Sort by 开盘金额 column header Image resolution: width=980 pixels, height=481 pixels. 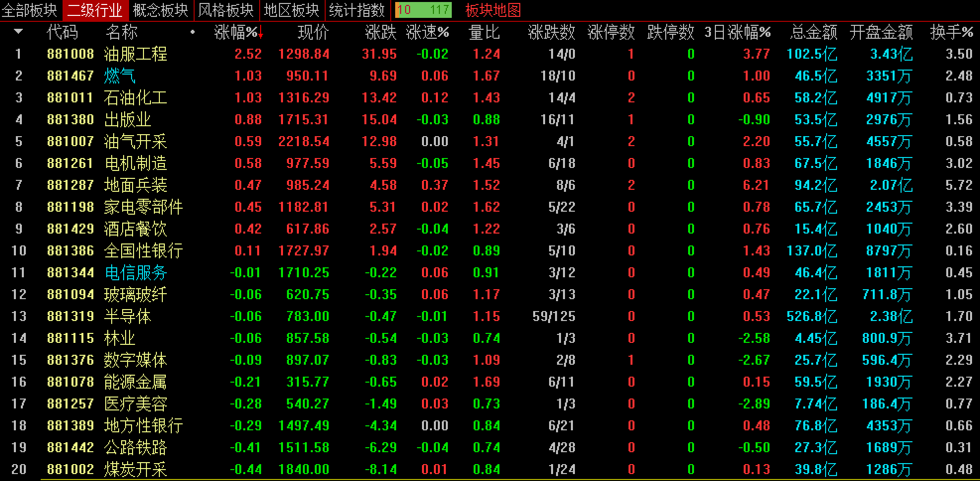(x=881, y=32)
